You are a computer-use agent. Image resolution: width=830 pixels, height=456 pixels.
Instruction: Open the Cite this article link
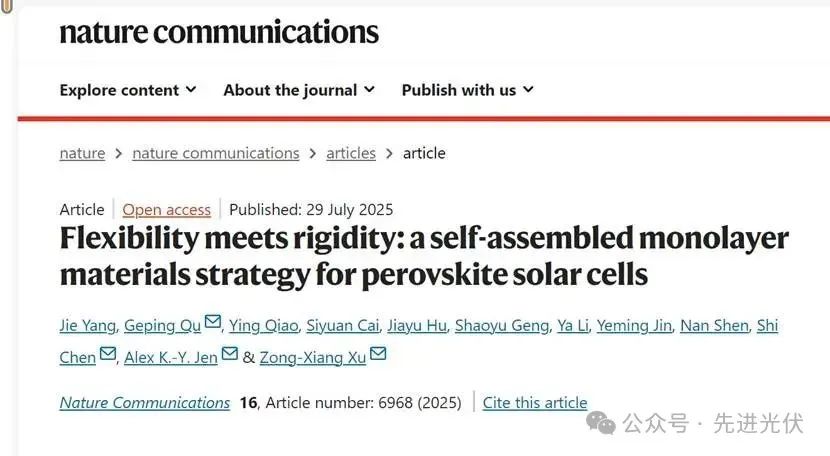535,403
